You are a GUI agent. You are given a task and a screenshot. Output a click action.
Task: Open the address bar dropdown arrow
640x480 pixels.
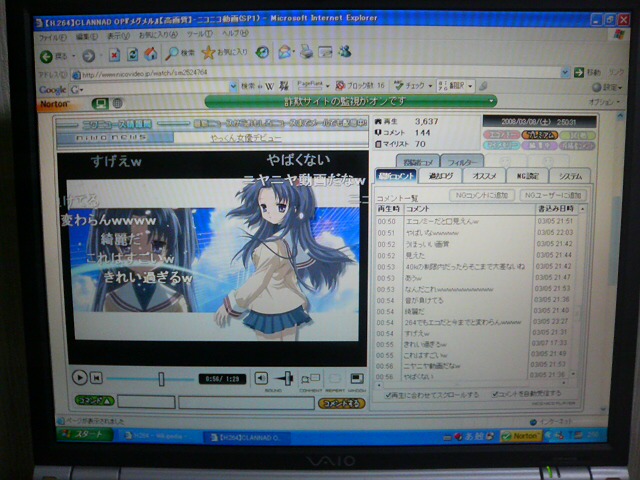pos(565,73)
